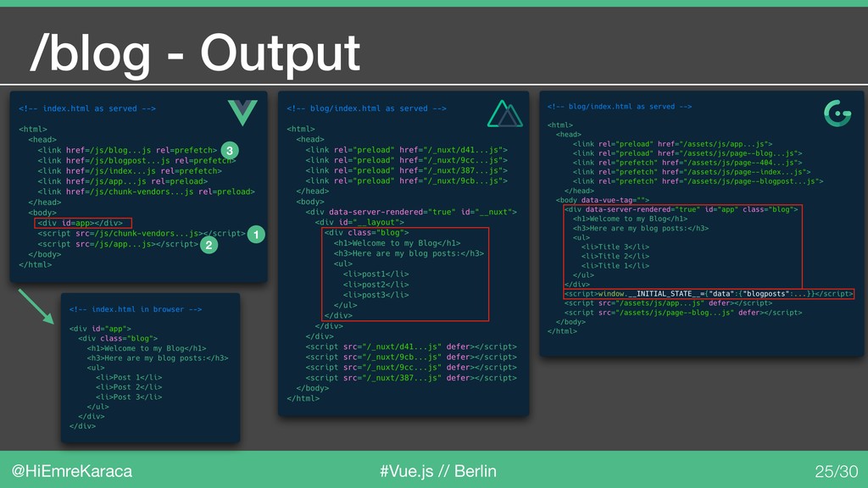Image resolution: width=868 pixels, height=488 pixels.
Task: Click the line "<link href=/js/index...js rel=prefetch>"
Action: [x=130, y=171]
